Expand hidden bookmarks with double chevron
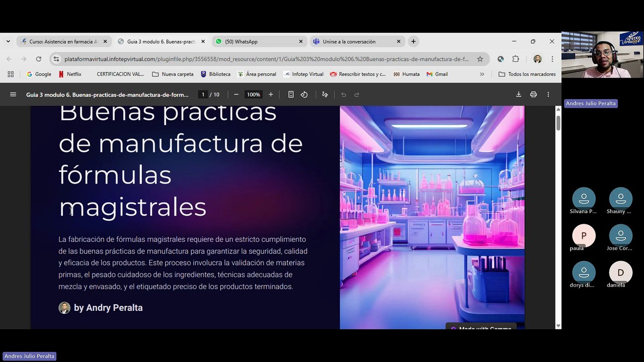The width and height of the screenshot is (644, 362). click(x=482, y=74)
